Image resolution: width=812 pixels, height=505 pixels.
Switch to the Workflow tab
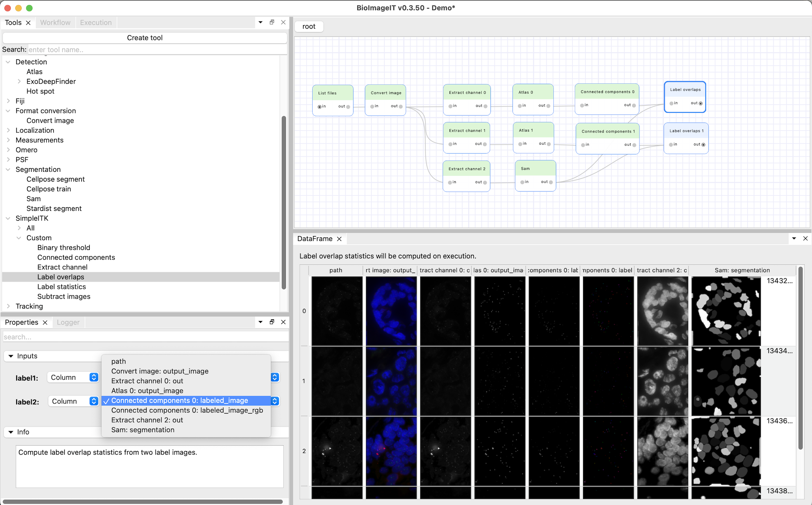(55, 23)
